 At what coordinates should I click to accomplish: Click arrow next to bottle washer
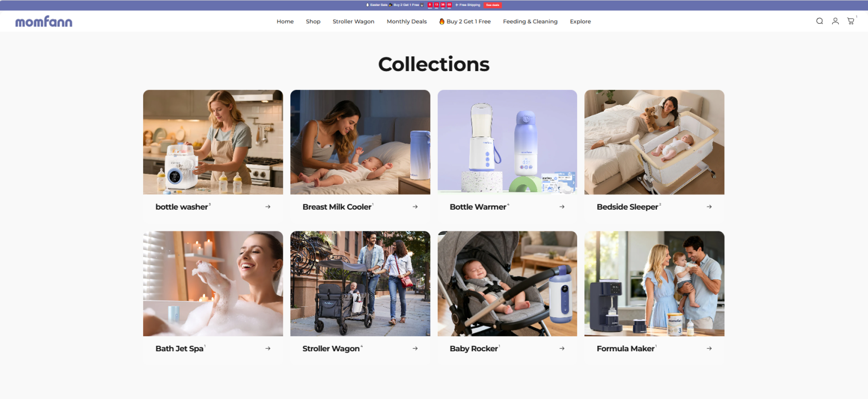(268, 207)
